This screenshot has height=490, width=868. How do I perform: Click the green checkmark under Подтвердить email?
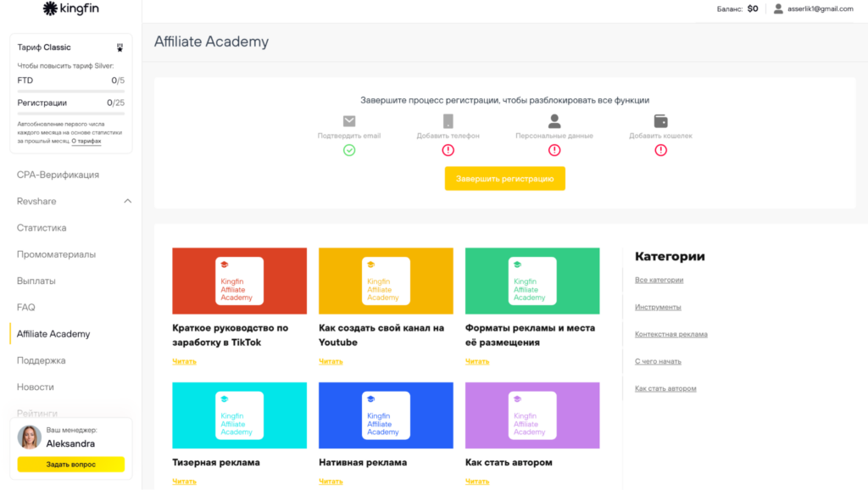pos(349,150)
